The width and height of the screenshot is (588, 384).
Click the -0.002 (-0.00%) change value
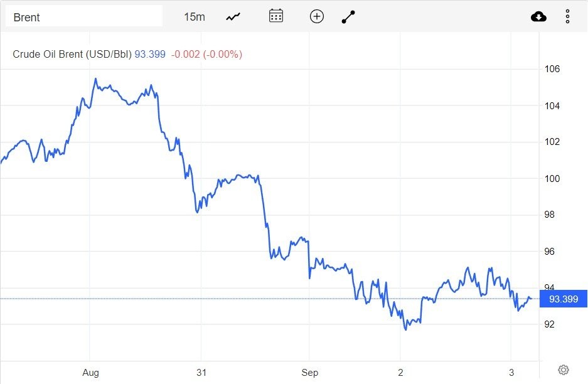[x=206, y=55]
